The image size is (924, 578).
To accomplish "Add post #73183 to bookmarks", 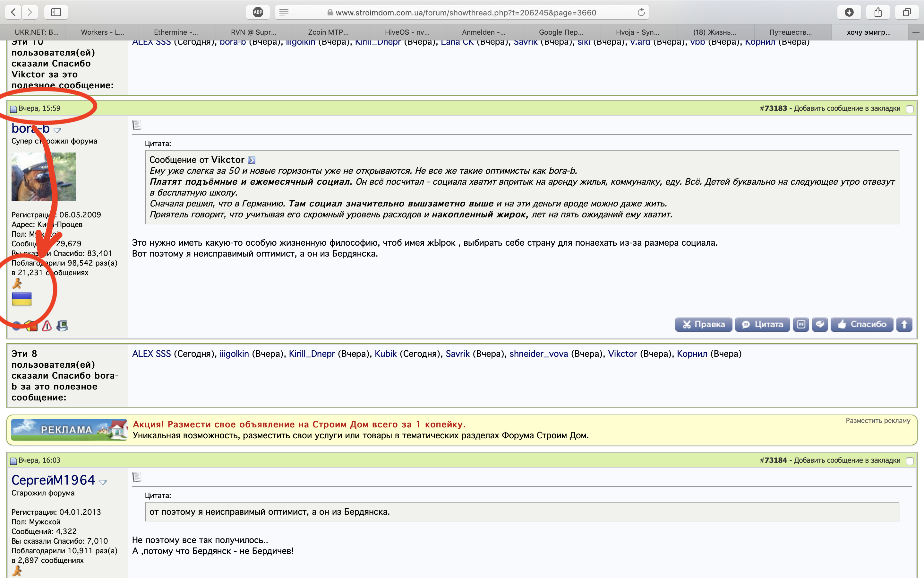I will pyautogui.click(x=847, y=109).
